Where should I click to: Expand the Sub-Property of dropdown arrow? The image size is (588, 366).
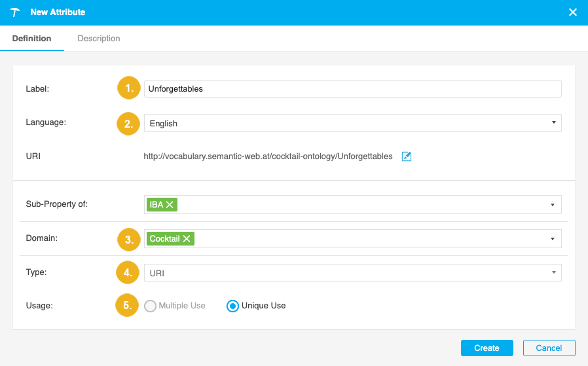coord(553,205)
